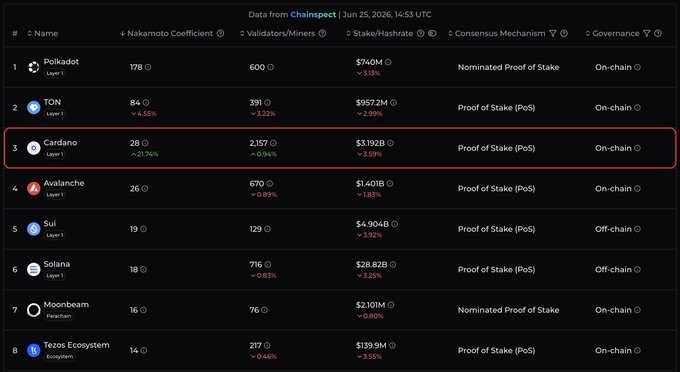
Task: Select Moonbeam stake value $2.101M
Action: click(370, 305)
